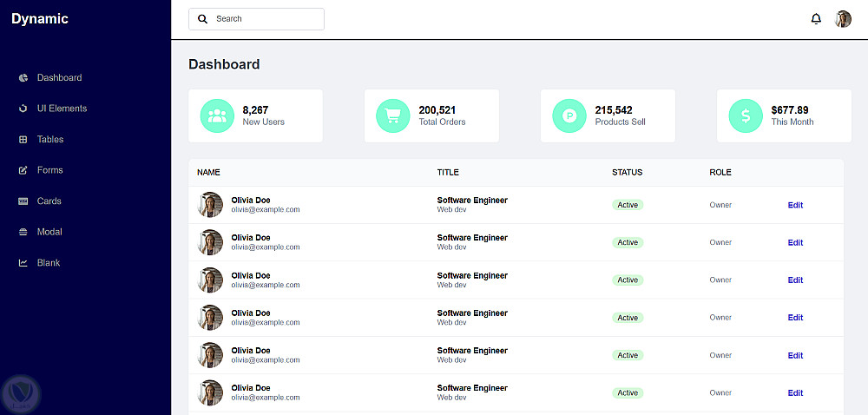Click Edit link in first table row
This screenshot has height=415, width=868.
coord(795,206)
